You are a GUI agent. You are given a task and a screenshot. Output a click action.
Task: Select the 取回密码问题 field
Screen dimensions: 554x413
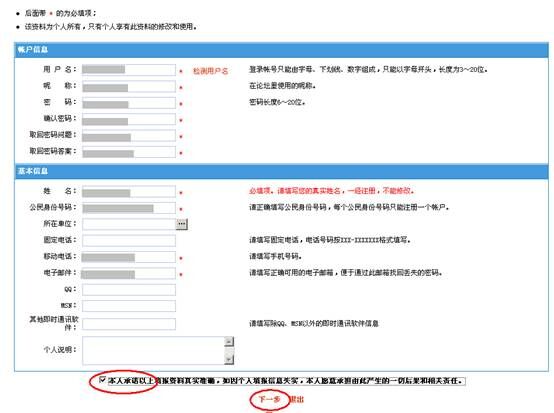[x=129, y=135]
